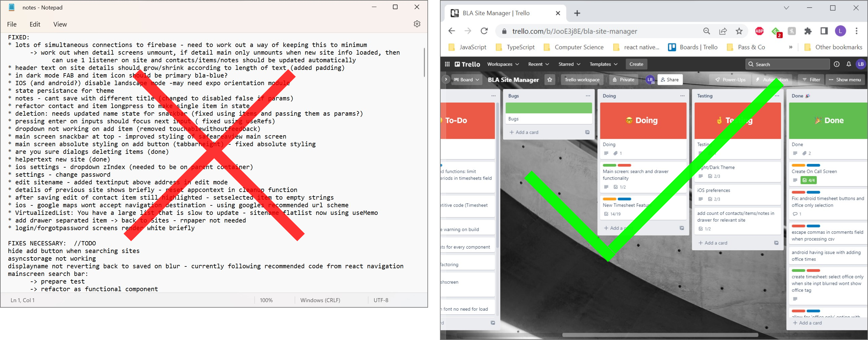Image resolution: width=868 pixels, height=340 pixels.
Task: Add a card to the Testing list
Action: tap(713, 243)
